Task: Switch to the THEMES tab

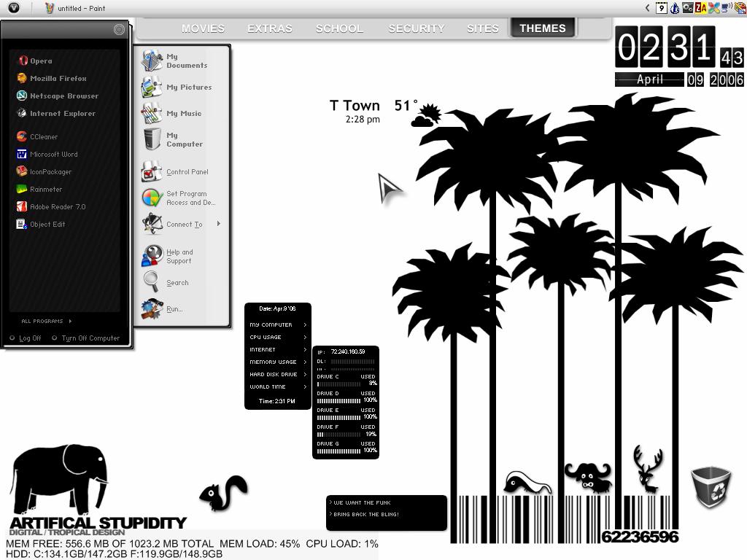Action: (543, 28)
